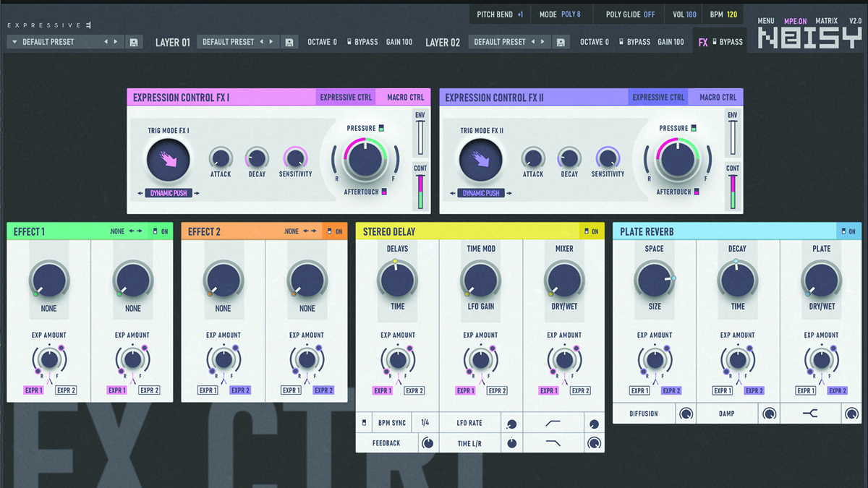Image resolution: width=868 pixels, height=488 pixels.
Task: Switch to the Layer 01 tab
Action: coord(173,42)
